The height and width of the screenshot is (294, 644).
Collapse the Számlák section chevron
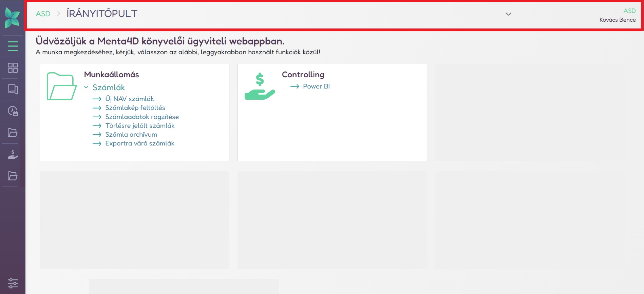(x=86, y=87)
